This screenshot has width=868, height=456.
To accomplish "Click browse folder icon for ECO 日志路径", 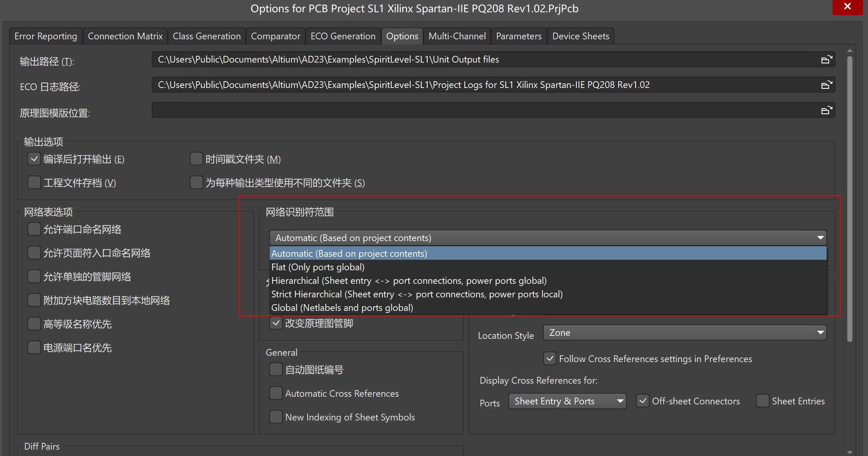I will [x=826, y=85].
